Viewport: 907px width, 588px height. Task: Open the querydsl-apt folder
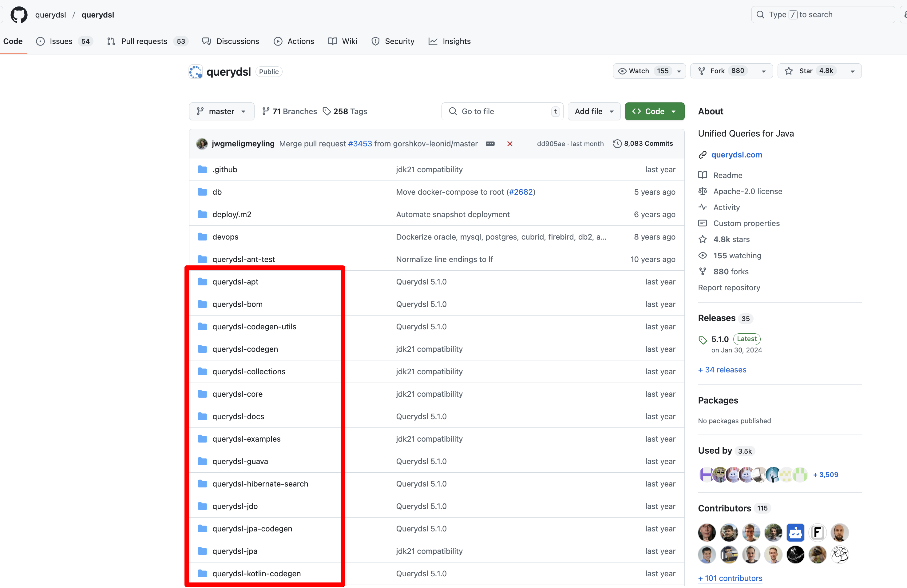(x=235, y=282)
